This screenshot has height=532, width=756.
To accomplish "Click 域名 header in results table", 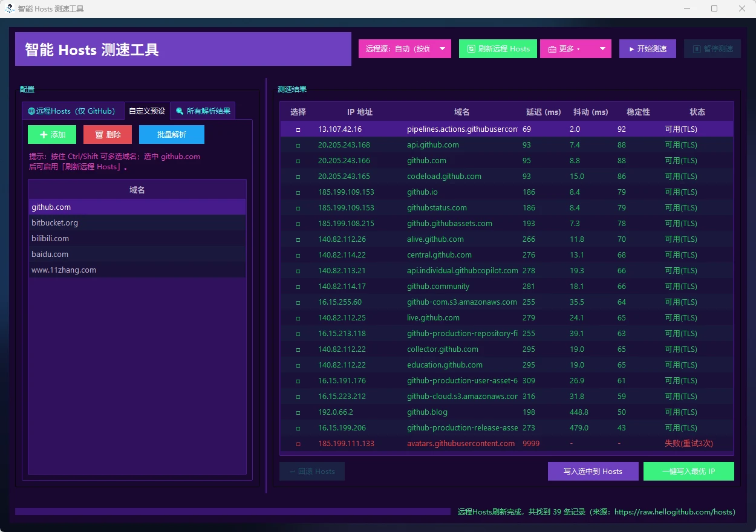I will point(462,112).
